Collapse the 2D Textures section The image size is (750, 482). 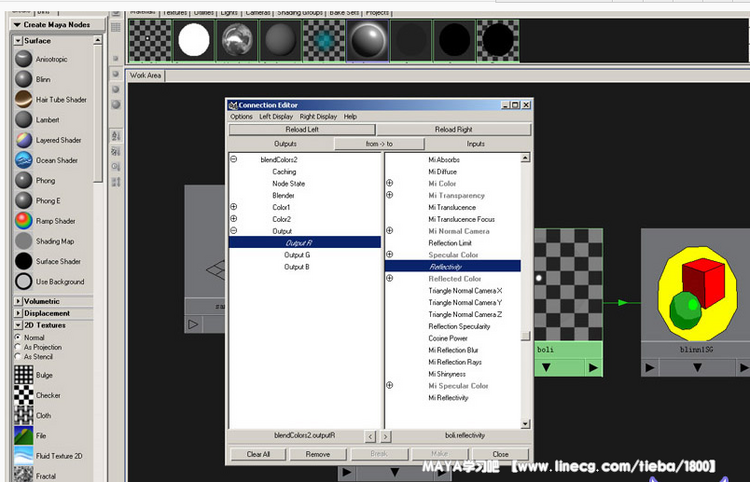(18, 325)
